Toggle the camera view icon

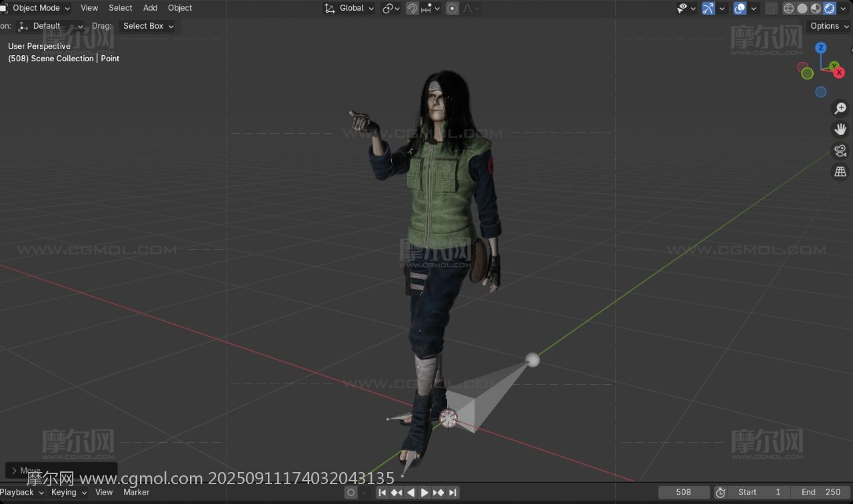pos(840,150)
